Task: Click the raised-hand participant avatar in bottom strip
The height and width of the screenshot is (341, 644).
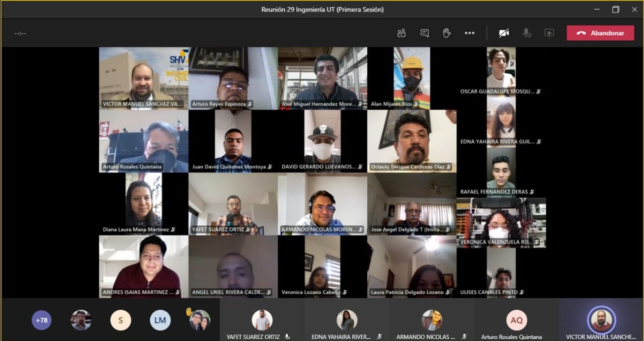Action: (x=200, y=320)
